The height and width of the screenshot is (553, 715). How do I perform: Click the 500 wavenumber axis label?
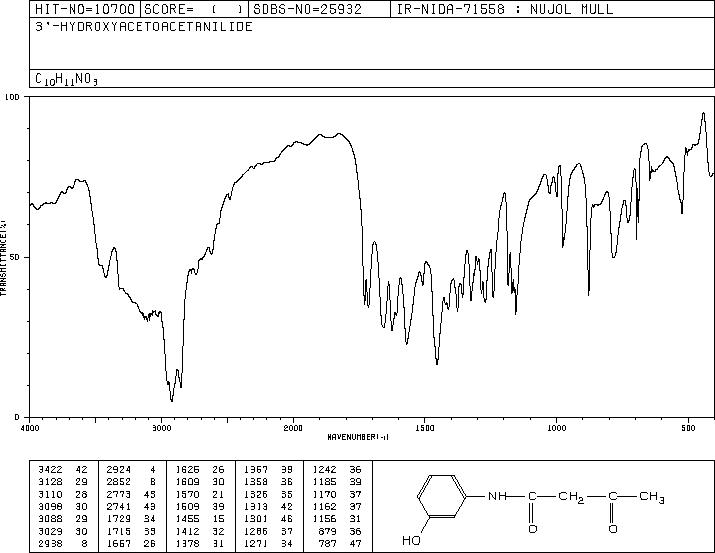(x=688, y=428)
